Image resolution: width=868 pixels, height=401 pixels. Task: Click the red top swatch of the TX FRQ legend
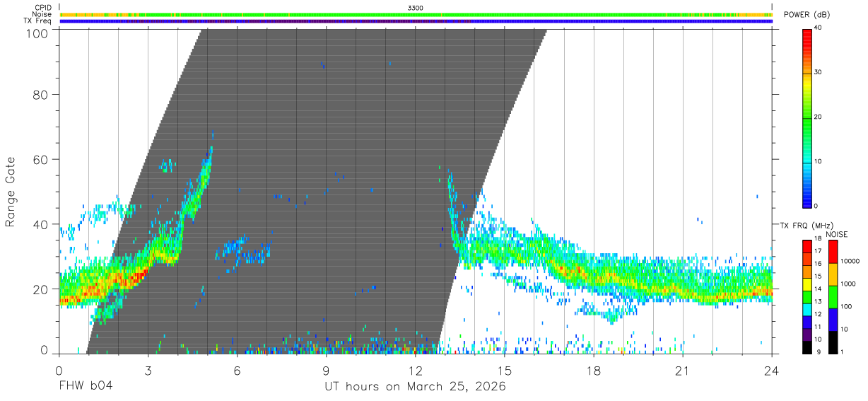808,247
